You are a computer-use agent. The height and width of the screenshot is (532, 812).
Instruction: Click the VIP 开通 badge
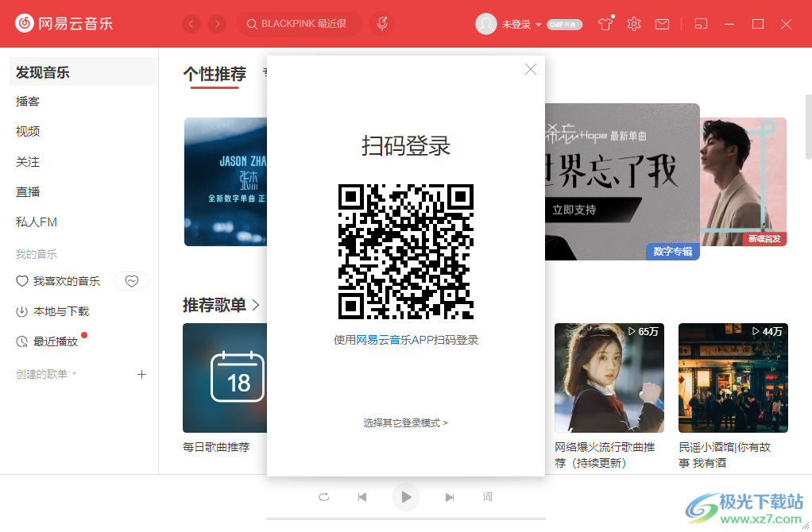click(564, 25)
